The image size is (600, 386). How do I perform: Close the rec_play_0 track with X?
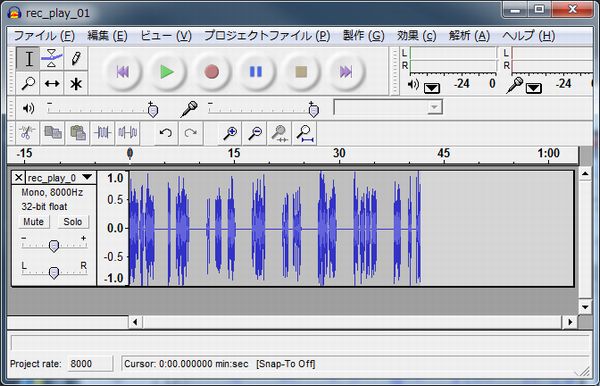18,178
